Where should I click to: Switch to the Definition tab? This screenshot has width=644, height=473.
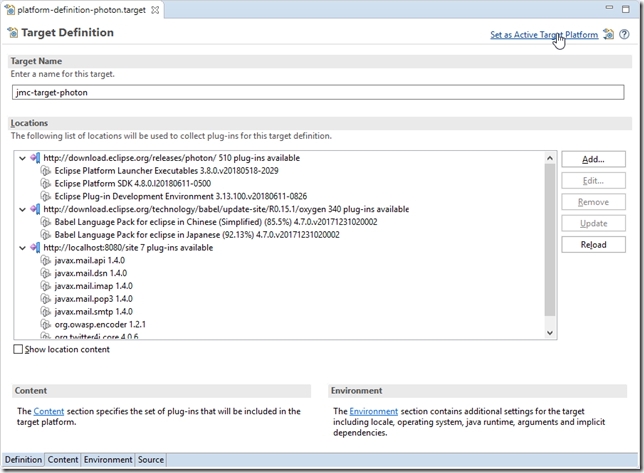pos(23,459)
